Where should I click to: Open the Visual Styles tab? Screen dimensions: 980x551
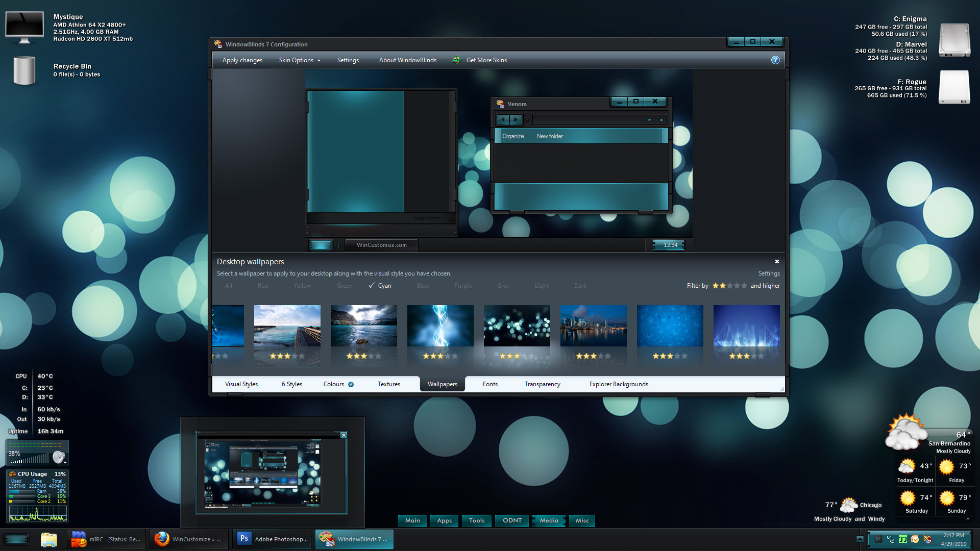pos(241,384)
